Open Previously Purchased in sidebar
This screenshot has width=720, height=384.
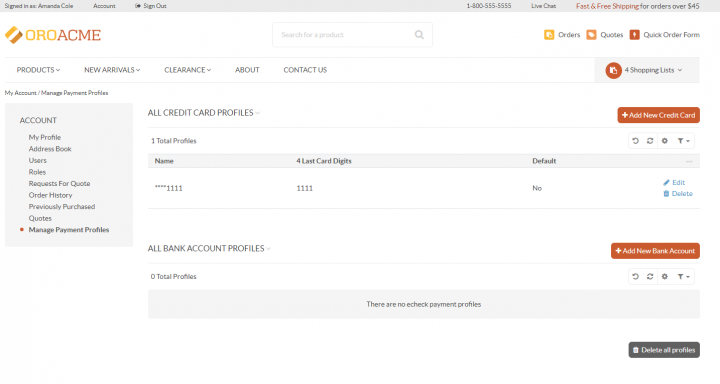tap(62, 207)
